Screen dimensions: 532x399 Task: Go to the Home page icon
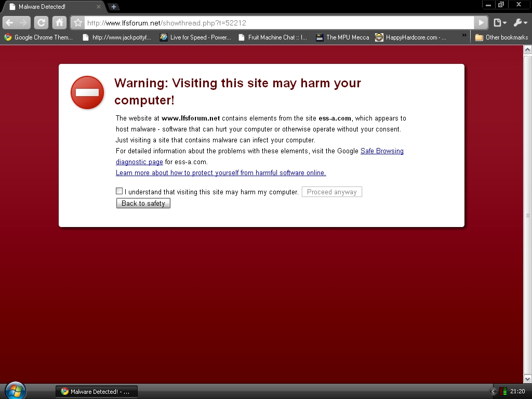59,23
